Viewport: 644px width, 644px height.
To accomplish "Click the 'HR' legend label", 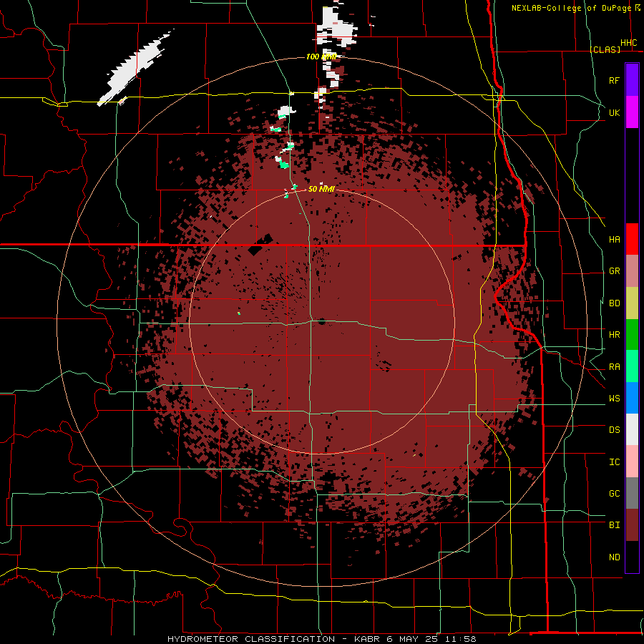I will (x=614, y=335).
